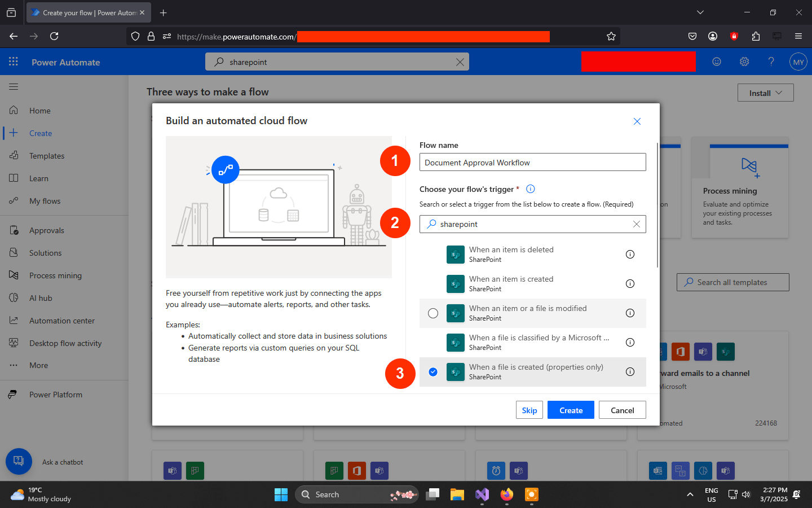Open the Ask a chatbot button
Screen dimensions: 812x508
pos(19,461)
